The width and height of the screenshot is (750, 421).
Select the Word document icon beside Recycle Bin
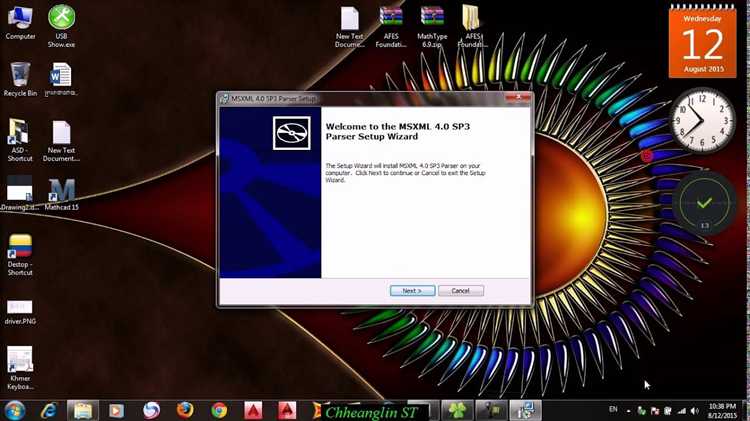point(61,79)
